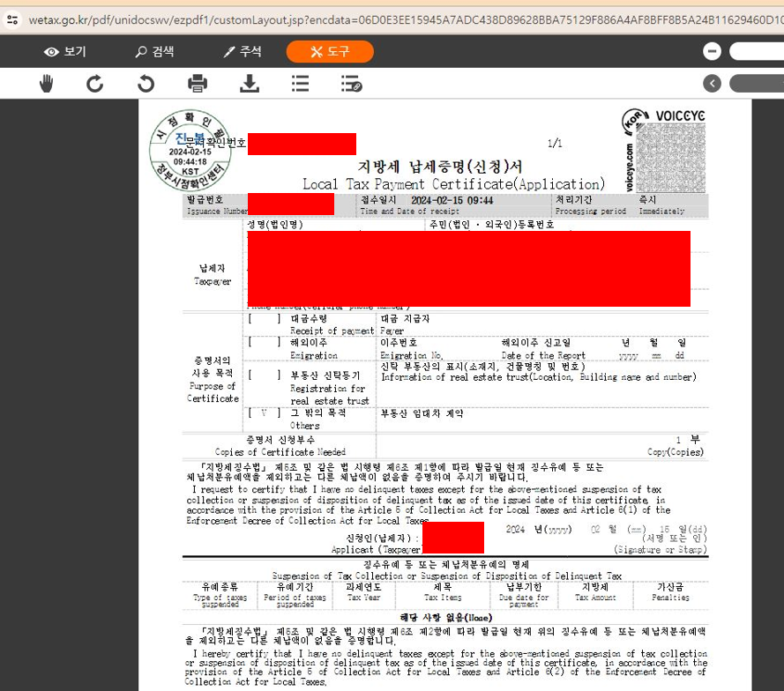Open the list outline icon
Image resolution: width=784 pixels, height=691 pixels.
coord(300,84)
